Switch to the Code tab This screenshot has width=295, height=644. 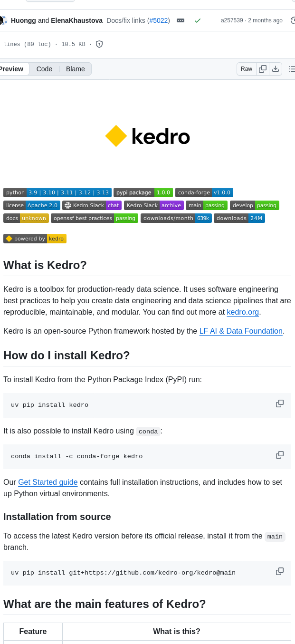click(44, 69)
